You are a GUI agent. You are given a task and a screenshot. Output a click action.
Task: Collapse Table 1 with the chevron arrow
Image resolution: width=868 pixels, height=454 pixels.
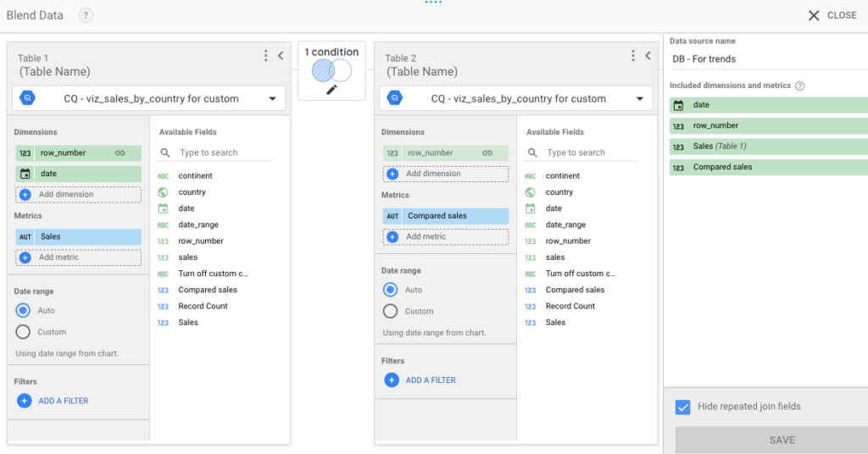[281, 55]
